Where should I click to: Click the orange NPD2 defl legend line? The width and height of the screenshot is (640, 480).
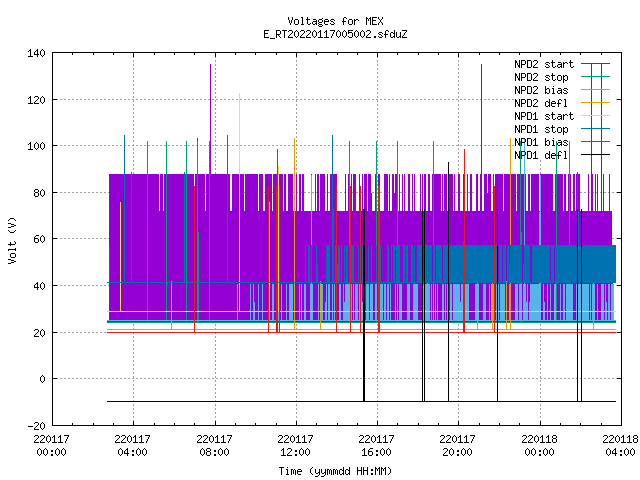pos(596,103)
